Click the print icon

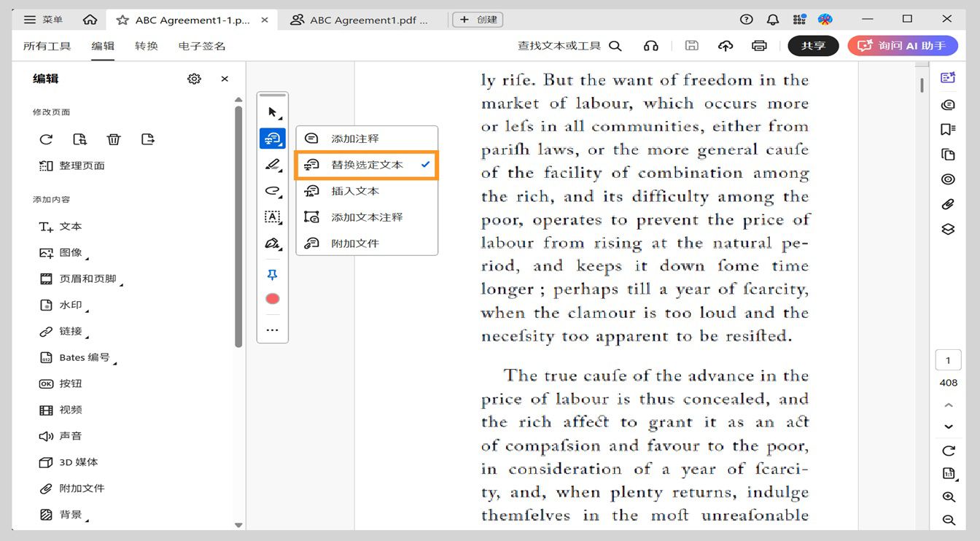tap(759, 46)
